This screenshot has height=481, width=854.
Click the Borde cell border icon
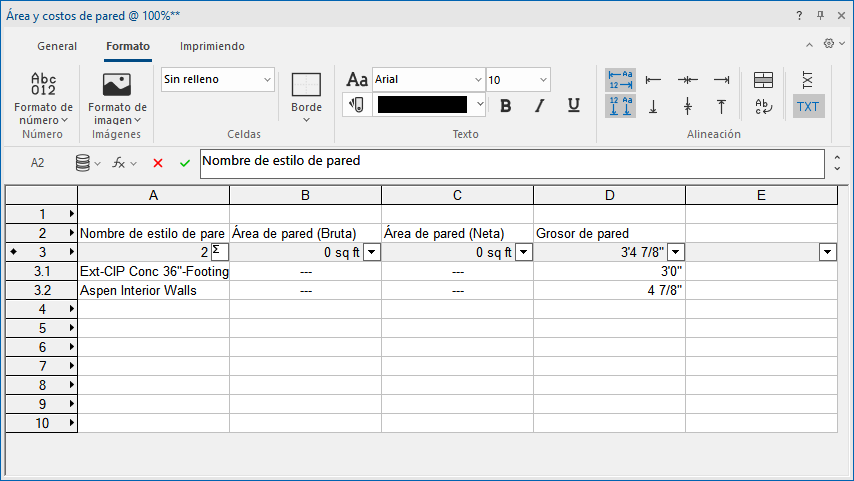(x=306, y=85)
